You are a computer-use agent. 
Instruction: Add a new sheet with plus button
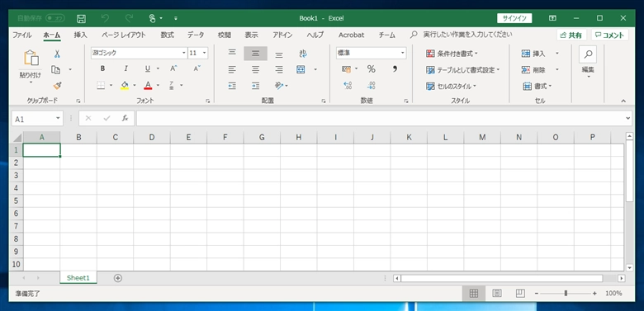tap(118, 278)
